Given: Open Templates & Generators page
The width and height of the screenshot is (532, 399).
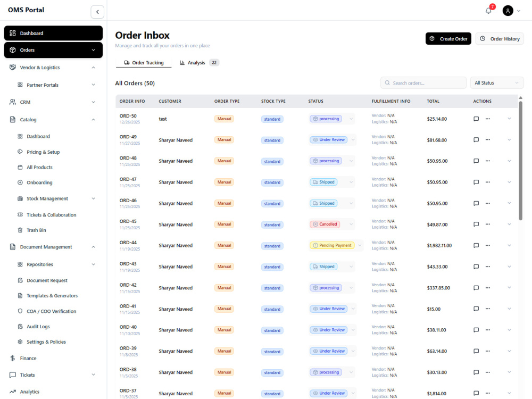Looking at the screenshot, I should click(52, 296).
